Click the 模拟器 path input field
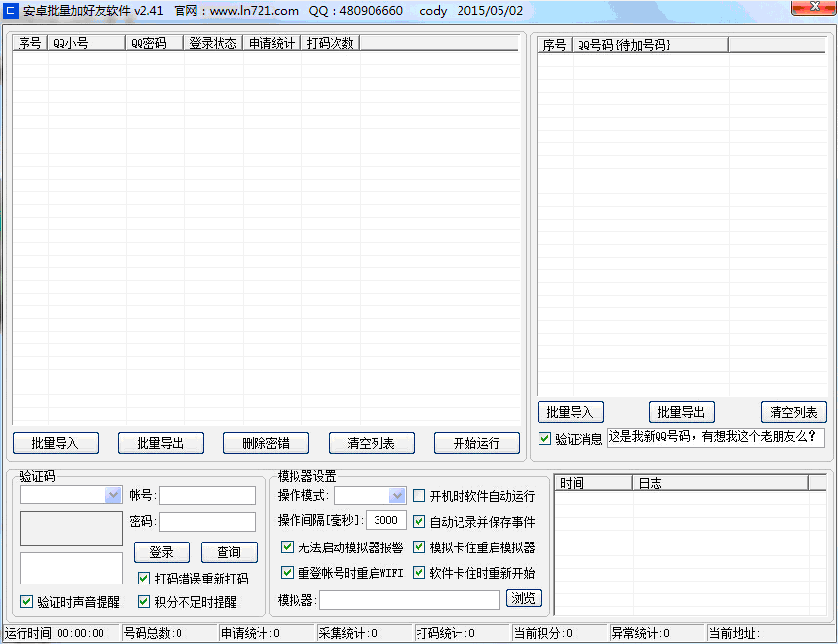The image size is (838, 644). [x=410, y=600]
